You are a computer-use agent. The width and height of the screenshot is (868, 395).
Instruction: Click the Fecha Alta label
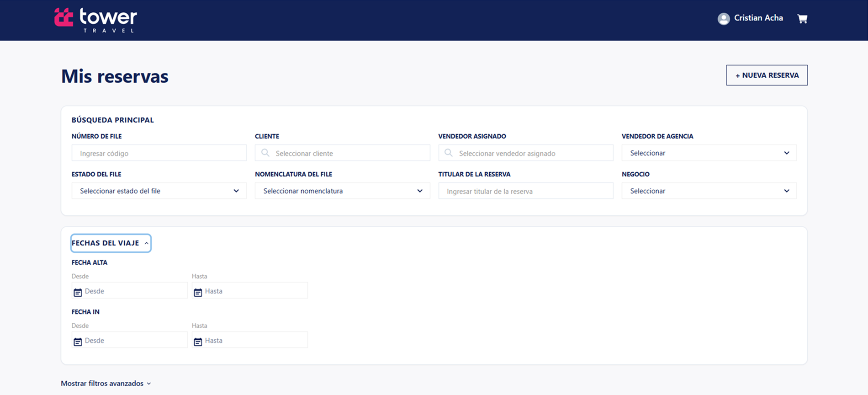[x=90, y=262]
